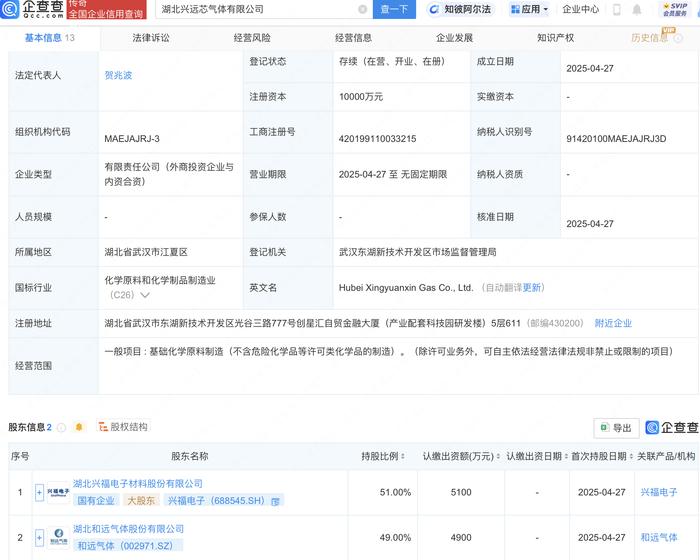This screenshot has height=560, width=700.
Task: Switch to the 法律诉讼 tab
Action: (151, 38)
